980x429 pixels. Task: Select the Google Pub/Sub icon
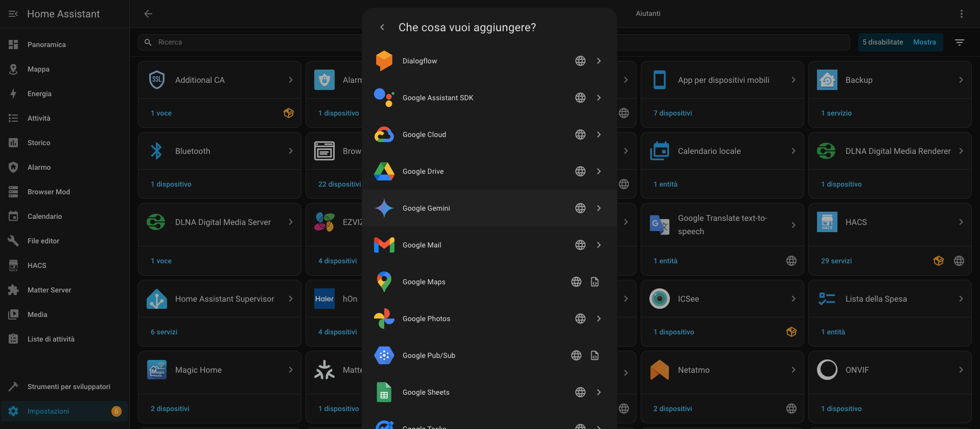click(x=384, y=355)
